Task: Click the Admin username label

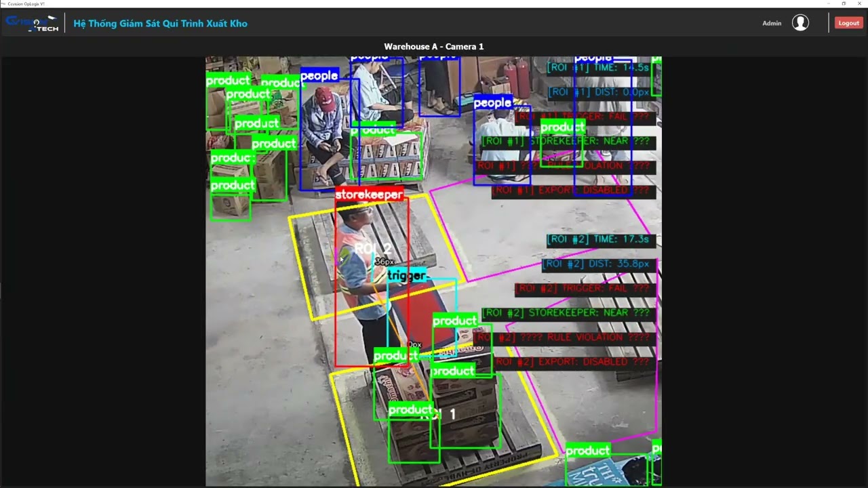Action: coord(772,23)
